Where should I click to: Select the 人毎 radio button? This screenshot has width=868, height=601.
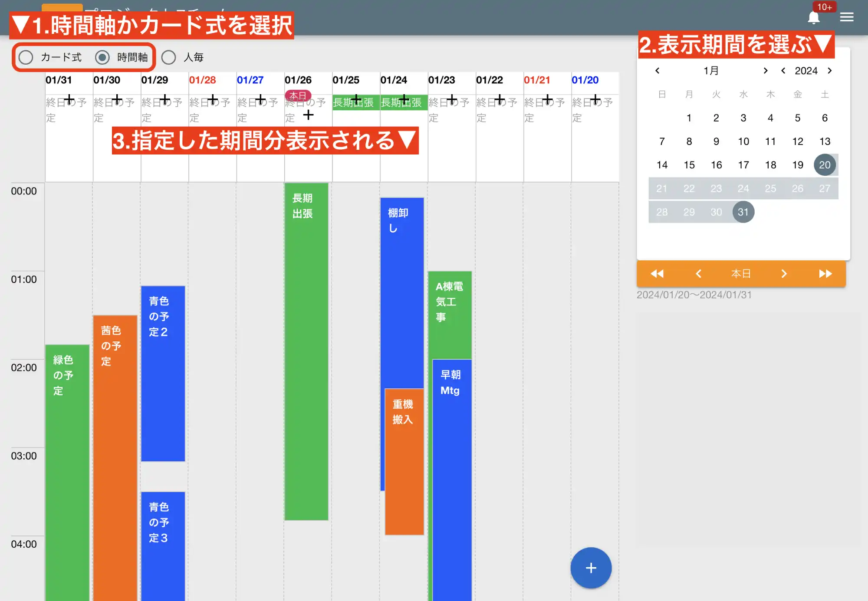168,57
